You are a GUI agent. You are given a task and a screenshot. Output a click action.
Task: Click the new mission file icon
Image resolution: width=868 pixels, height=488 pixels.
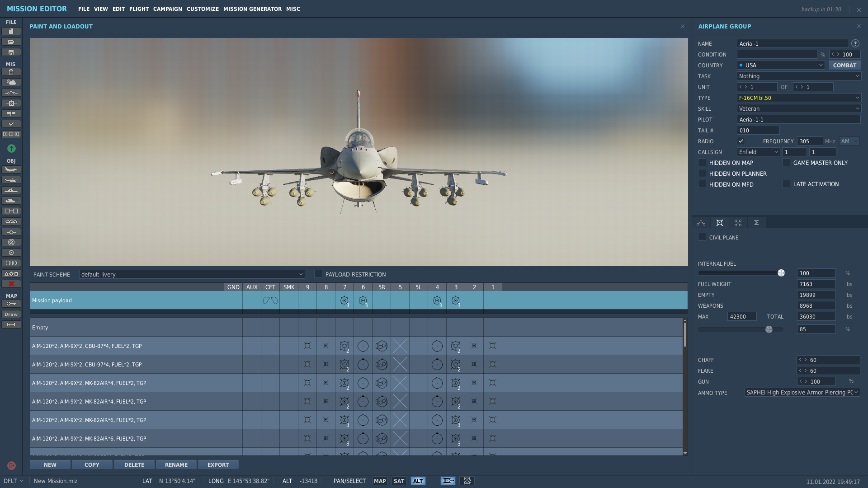click(11, 31)
